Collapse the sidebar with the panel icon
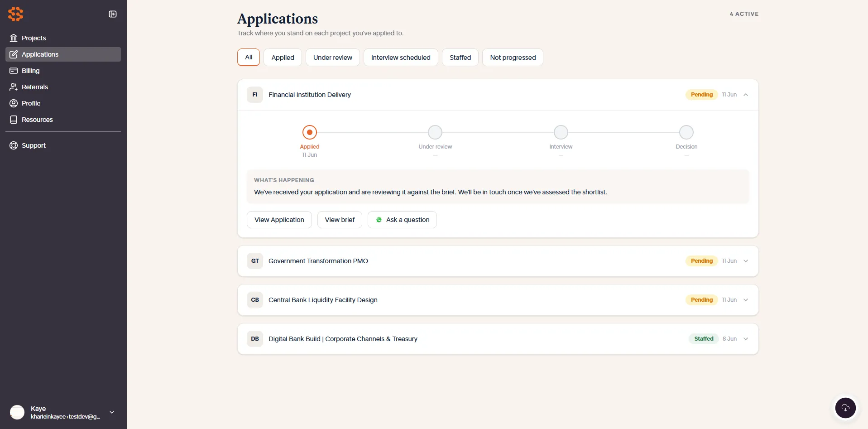Screen dimensions: 868x429 pos(113,14)
